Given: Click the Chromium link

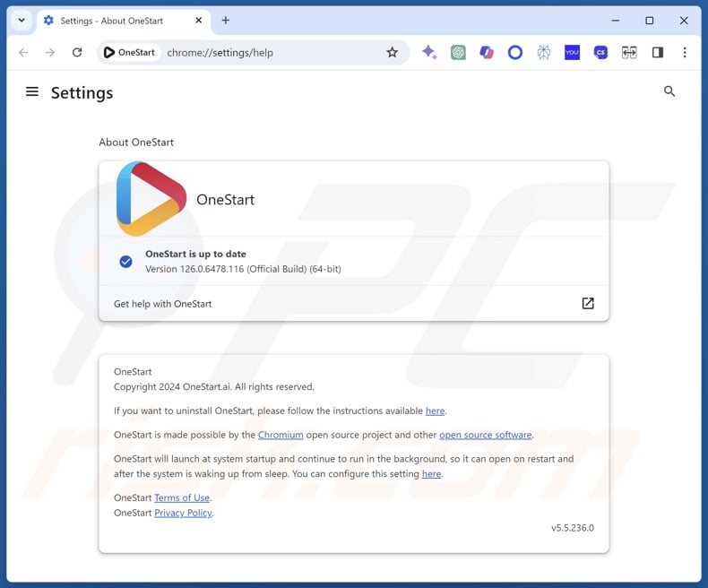Looking at the screenshot, I should point(281,435).
